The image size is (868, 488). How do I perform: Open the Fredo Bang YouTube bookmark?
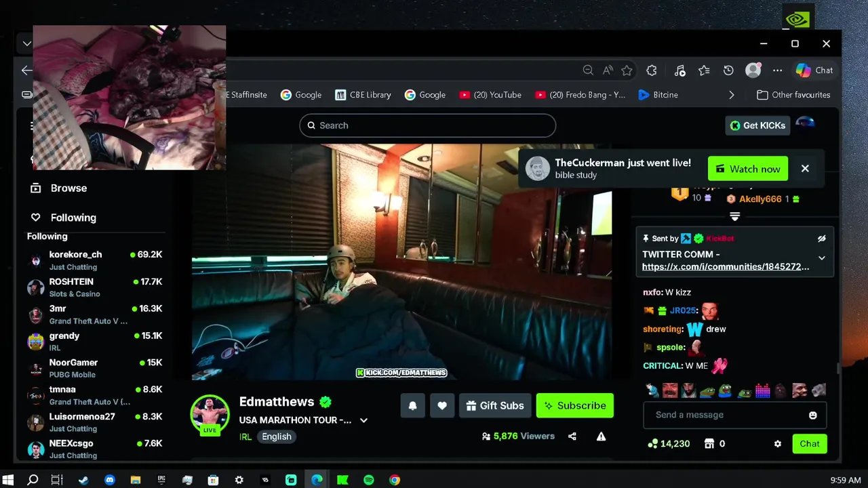point(580,95)
